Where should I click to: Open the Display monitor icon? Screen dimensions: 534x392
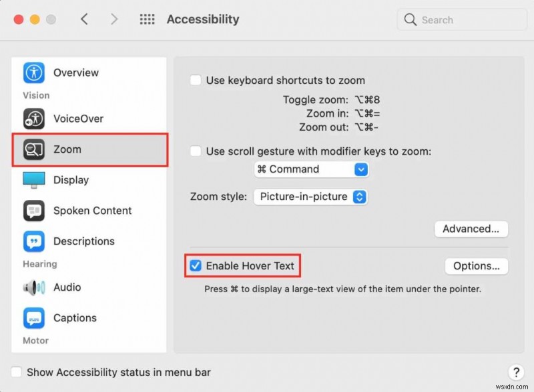(x=33, y=180)
